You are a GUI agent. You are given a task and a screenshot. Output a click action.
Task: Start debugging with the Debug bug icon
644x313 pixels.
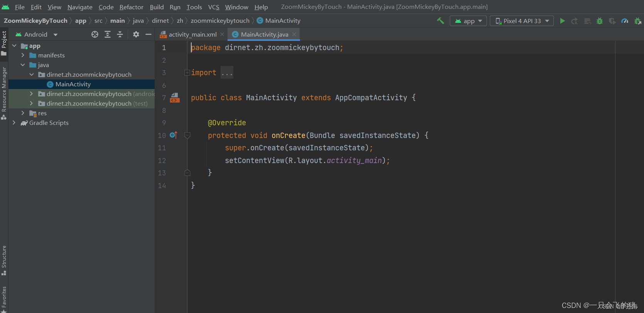point(600,21)
